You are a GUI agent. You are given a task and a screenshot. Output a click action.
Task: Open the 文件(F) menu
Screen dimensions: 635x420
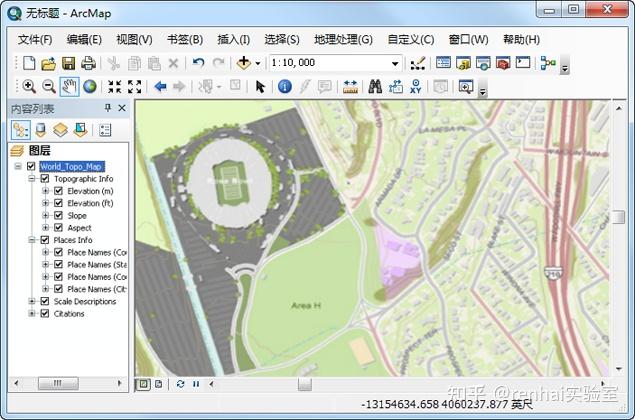(35, 40)
